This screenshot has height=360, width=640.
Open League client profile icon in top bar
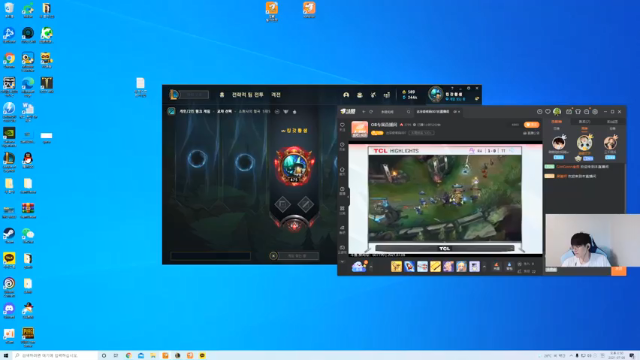346,95
